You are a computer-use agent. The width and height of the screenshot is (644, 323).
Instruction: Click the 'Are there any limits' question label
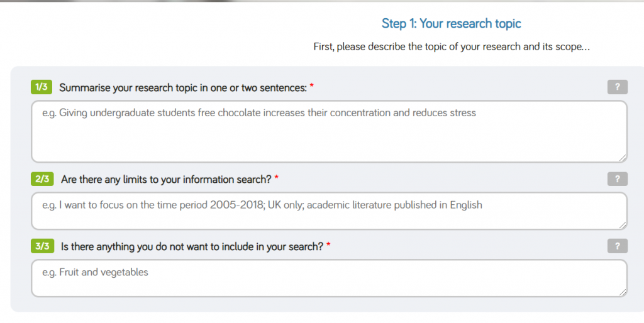point(166,180)
